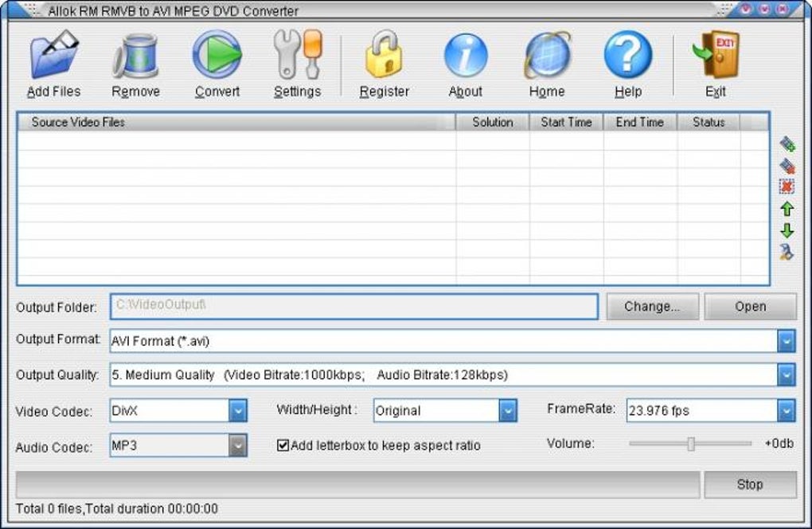
Task: Move file up with green arrow
Action: click(x=787, y=209)
